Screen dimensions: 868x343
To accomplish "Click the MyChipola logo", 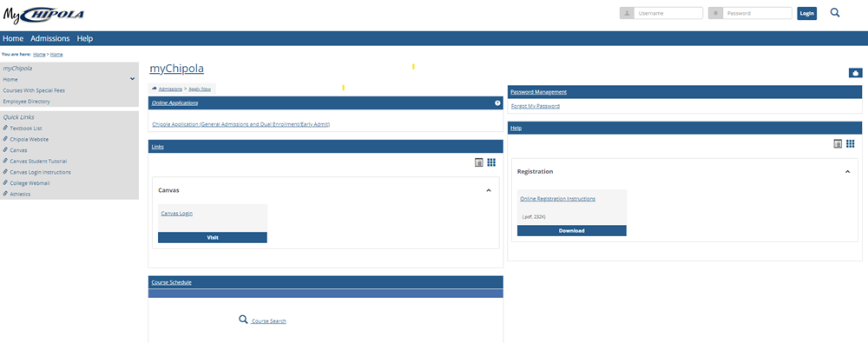I will tap(43, 15).
